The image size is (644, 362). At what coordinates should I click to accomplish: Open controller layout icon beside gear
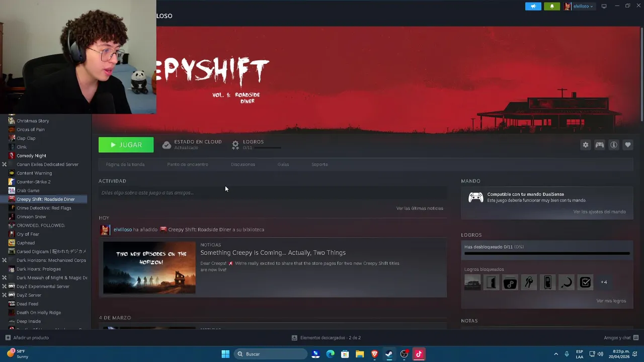[x=599, y=145]
